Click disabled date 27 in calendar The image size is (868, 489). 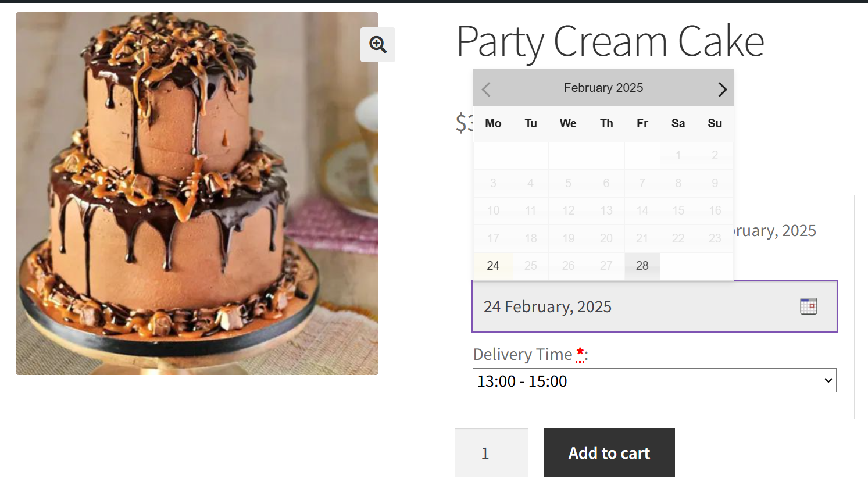(606, 266)
